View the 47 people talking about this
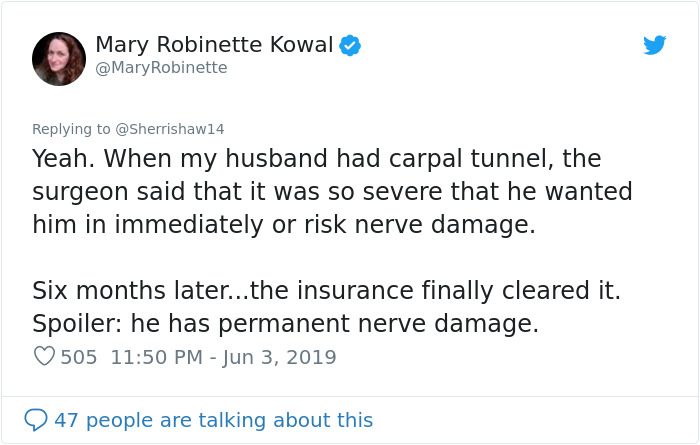 213,420
